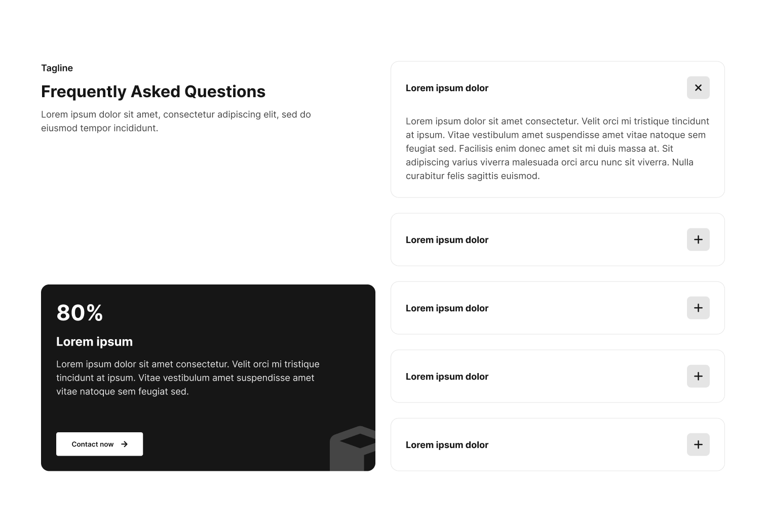Click the answer paragraph in the expanded FAQ
The image size is (766, 532).
point(557,148)
